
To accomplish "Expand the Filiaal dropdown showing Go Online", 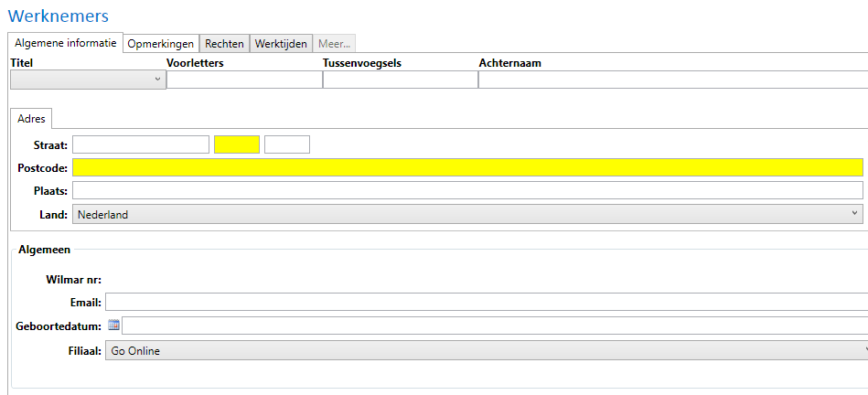I will 486,350.
